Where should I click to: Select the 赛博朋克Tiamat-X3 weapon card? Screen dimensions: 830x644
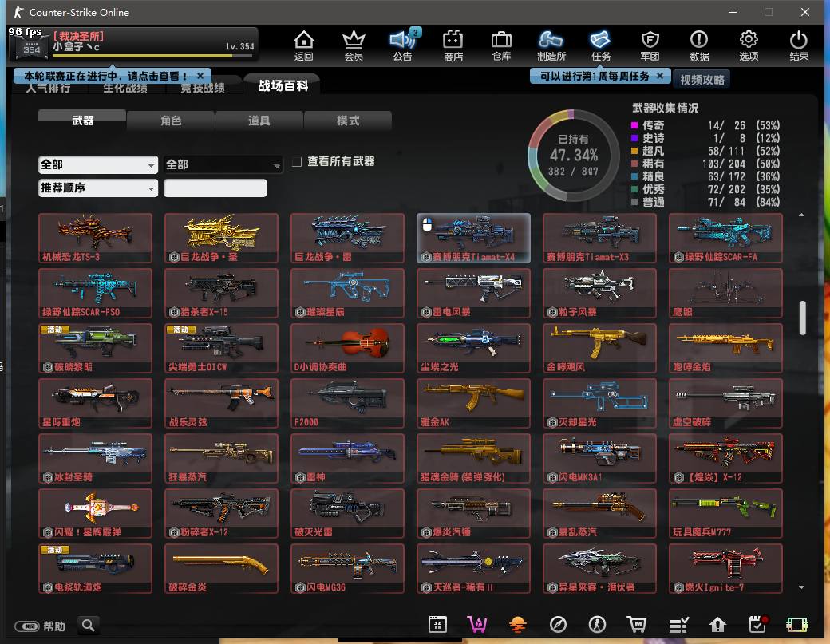pyautogui.click(x=599, y=238)
